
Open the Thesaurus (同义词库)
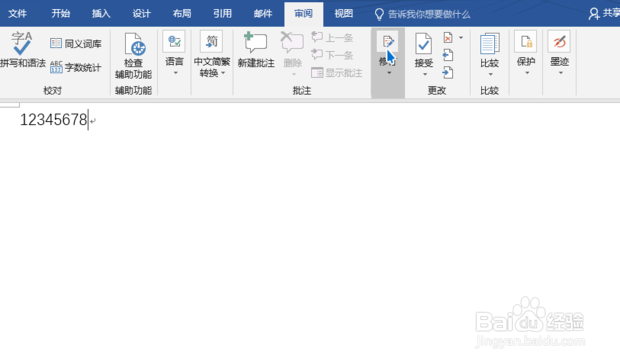click(x=76, y=43)
